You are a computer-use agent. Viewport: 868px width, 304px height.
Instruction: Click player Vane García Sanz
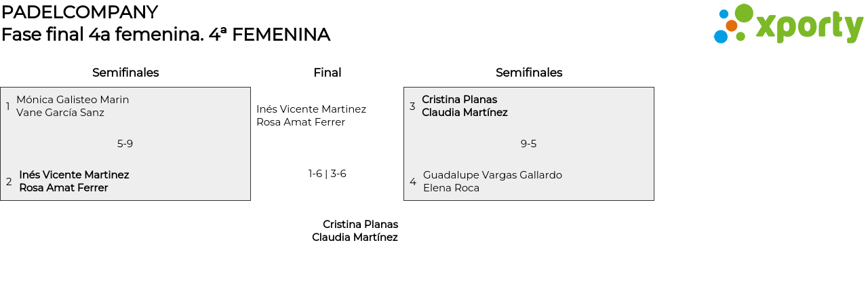pyautogui.click(x=60, y=113)
